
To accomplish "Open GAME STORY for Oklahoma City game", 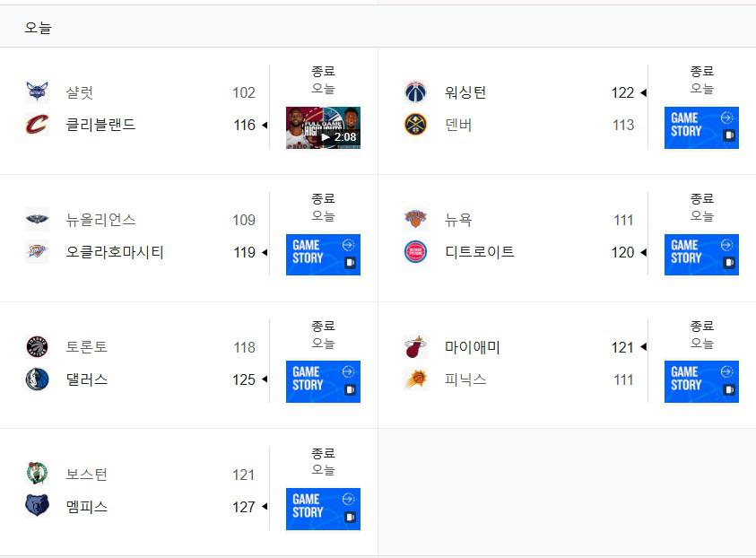I will coord(323,255).
